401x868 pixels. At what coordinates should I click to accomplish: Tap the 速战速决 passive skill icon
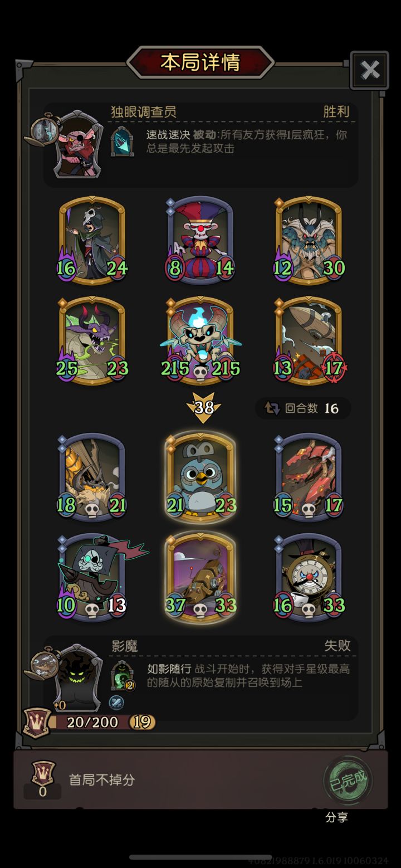click(x=122, y=142)
